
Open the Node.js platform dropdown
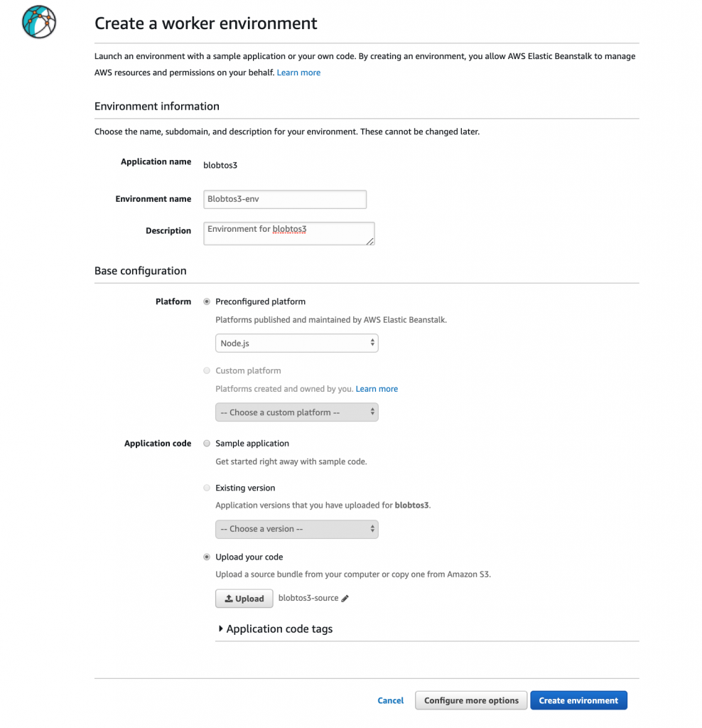pos(296,343)
